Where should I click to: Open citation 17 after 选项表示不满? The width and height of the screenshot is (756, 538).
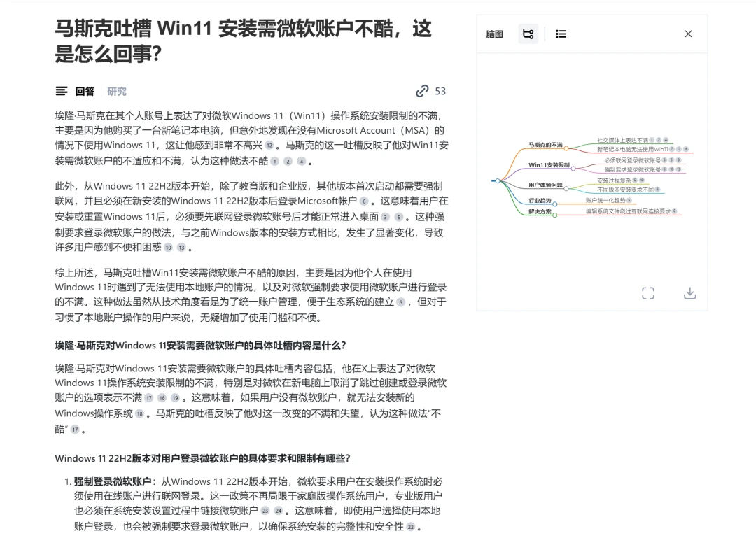tap(148, 398)
